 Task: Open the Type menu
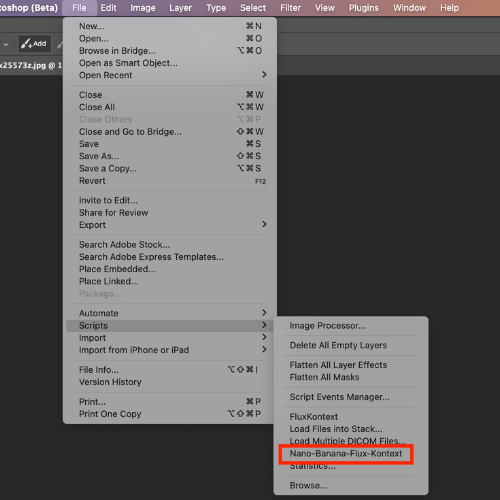(x=216, y=8)
